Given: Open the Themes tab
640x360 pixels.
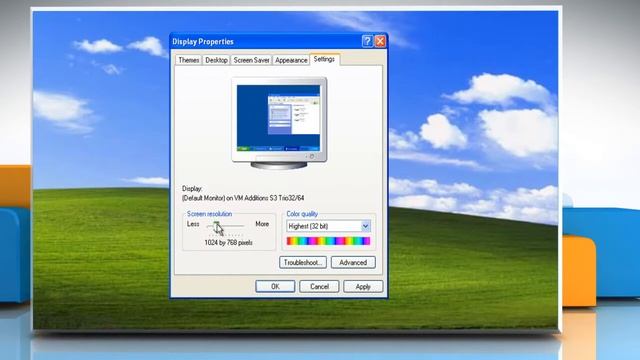Looking at the screenshot, I should (x=189, y=60).
